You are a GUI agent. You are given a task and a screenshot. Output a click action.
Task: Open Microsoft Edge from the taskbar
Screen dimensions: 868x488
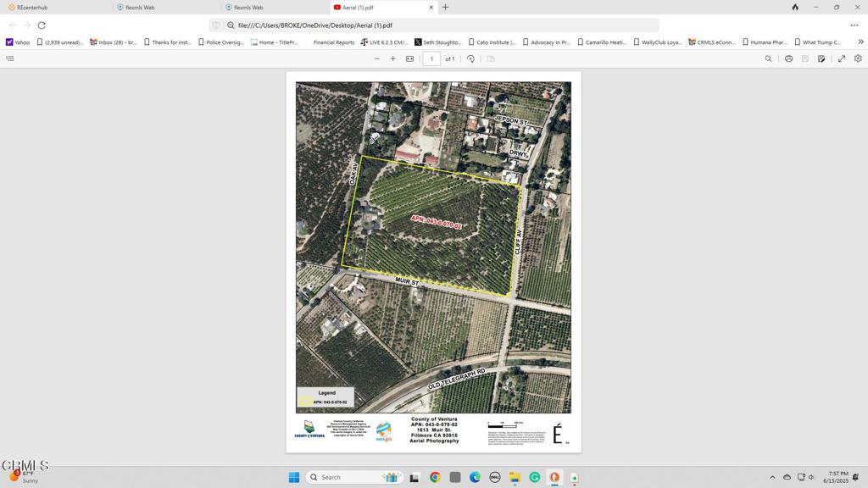(475, 477)
